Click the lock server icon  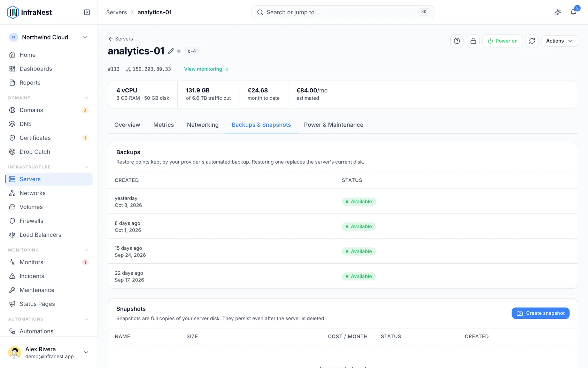473,41
